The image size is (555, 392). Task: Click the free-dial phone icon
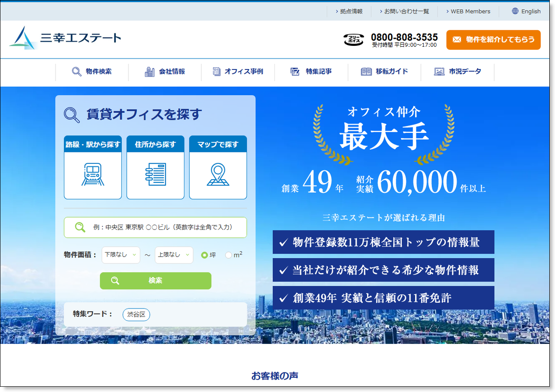pos(354,40)
